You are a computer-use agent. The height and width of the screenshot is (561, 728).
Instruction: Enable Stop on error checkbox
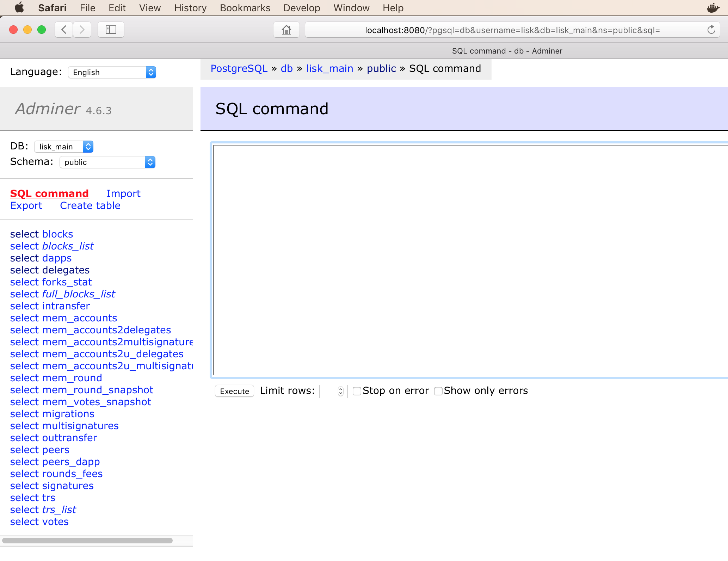tap(357, 391)
